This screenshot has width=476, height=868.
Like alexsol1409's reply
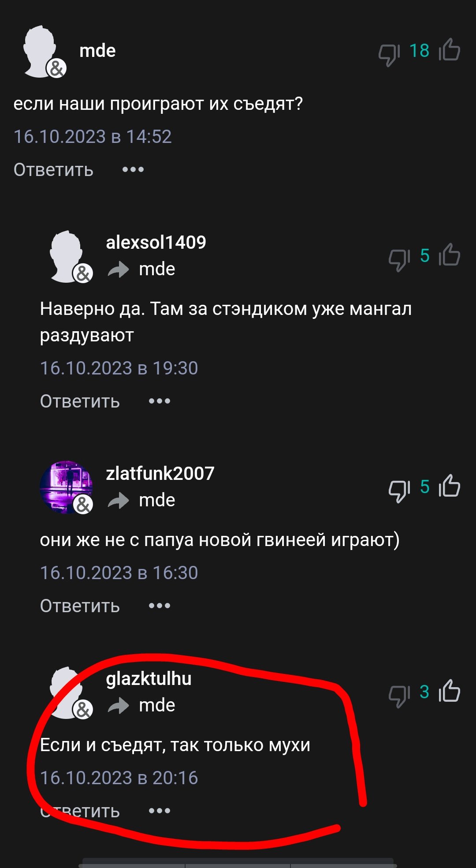pyautogui.click(x=450, y=255)
